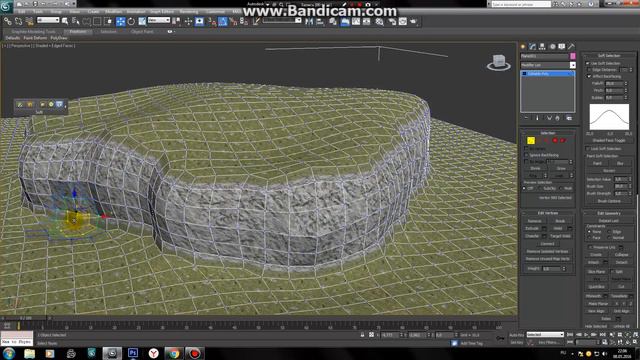This screenshot has width=640, height=360.
Task: Toggle Affect Backfacing checkbox
Action: (589, 76)
